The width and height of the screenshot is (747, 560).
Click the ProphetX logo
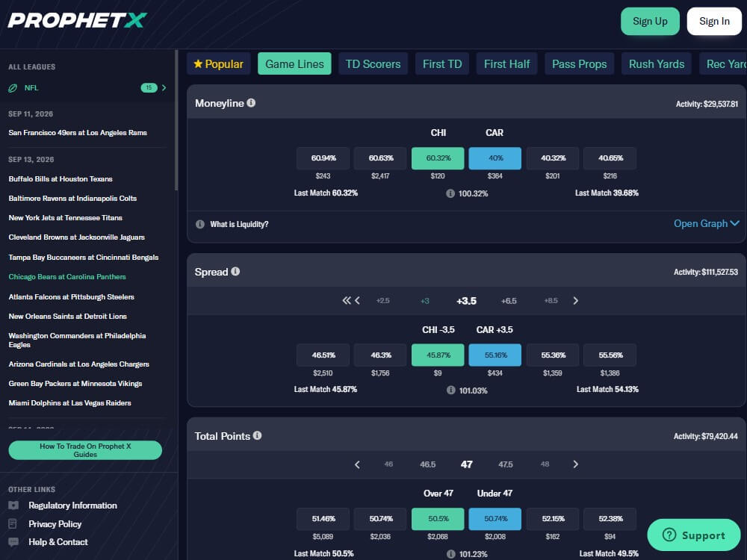78,20
